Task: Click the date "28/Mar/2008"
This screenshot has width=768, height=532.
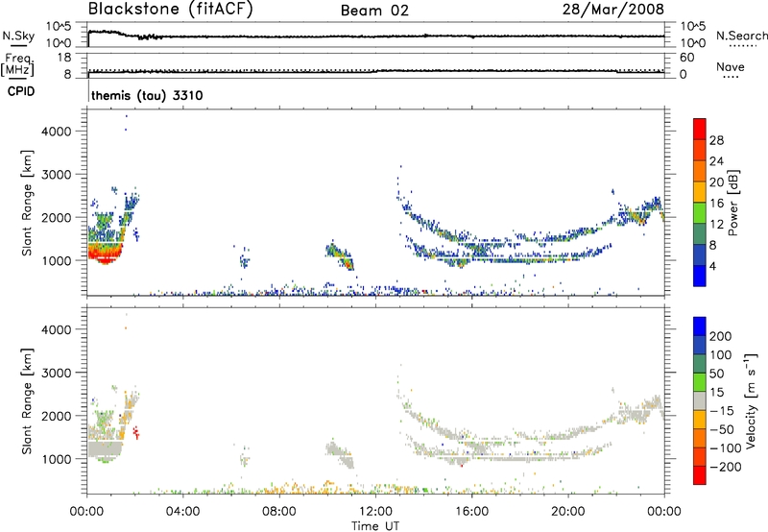Action: tap(612, 9)
